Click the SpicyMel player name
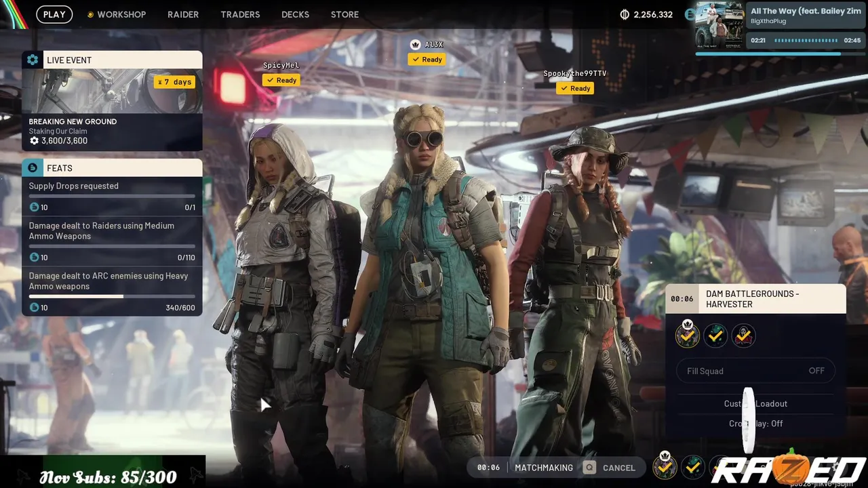This screenshot has height=488, width=868. point(281,65)
